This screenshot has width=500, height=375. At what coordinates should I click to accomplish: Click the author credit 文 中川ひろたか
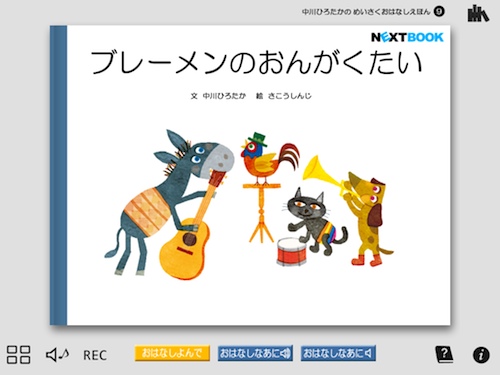click(218, 96)
